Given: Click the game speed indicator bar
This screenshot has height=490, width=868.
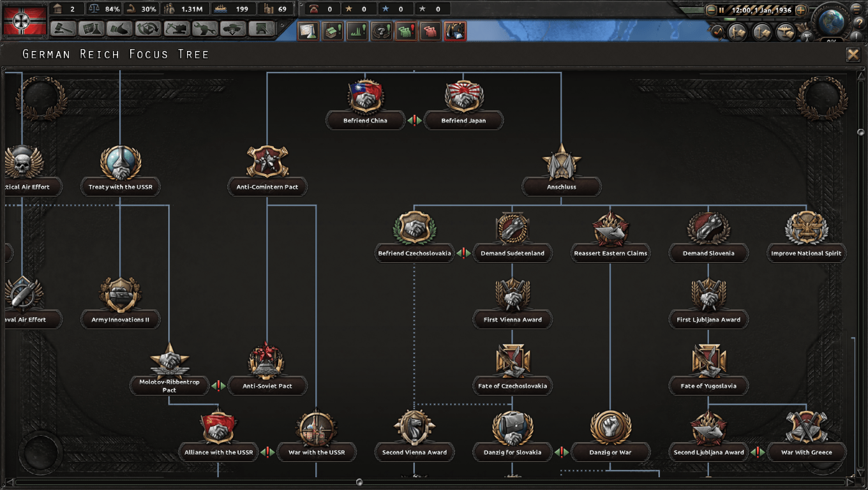Looking at the screenshot, I should (x=755, y=19).
